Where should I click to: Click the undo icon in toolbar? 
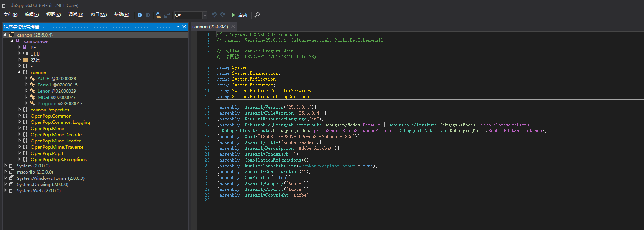point(215,15)
